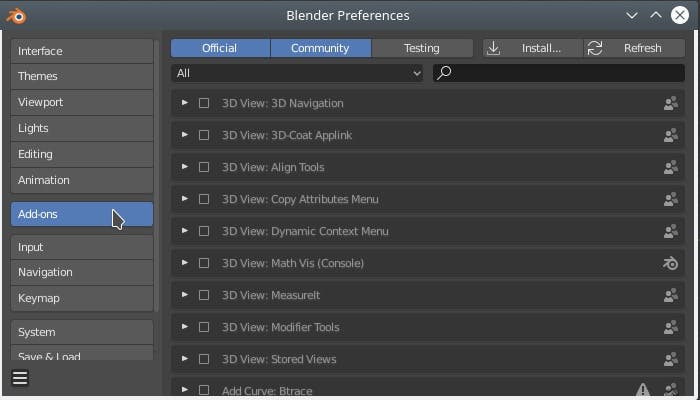Open the System preferences section
This screenshot has height=400, width=700.
(x=82, y=332)
